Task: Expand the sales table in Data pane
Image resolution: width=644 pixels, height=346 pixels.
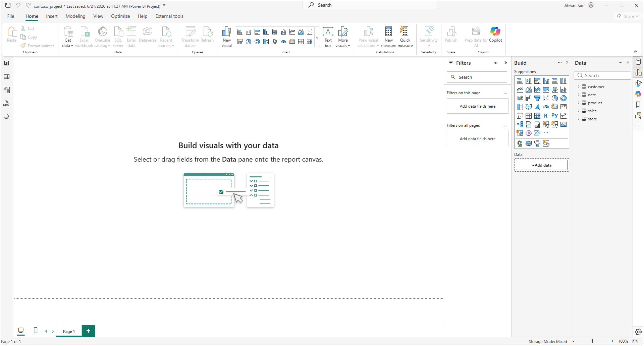Action: click(579, 111)
